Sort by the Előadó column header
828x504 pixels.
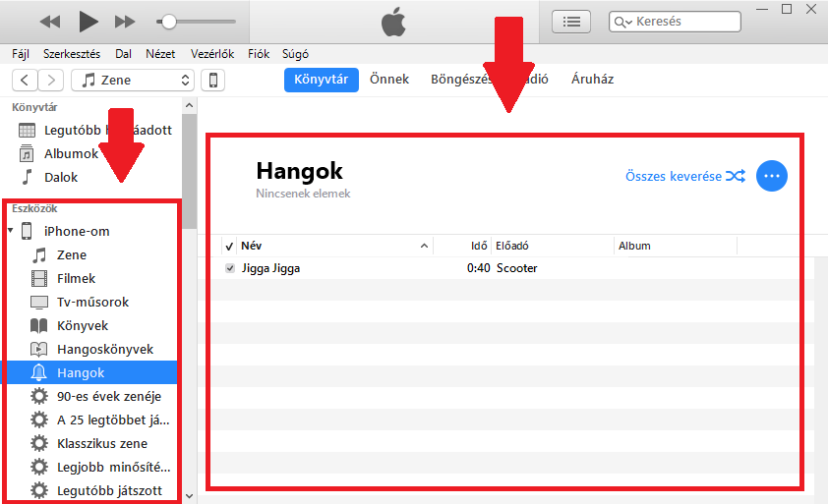tap(553, 246)
